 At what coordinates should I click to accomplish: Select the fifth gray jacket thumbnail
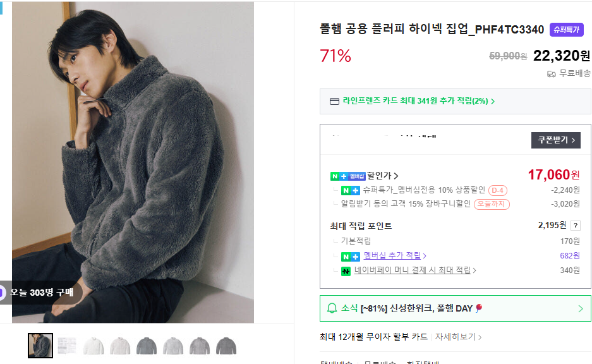tap(147, 345)
